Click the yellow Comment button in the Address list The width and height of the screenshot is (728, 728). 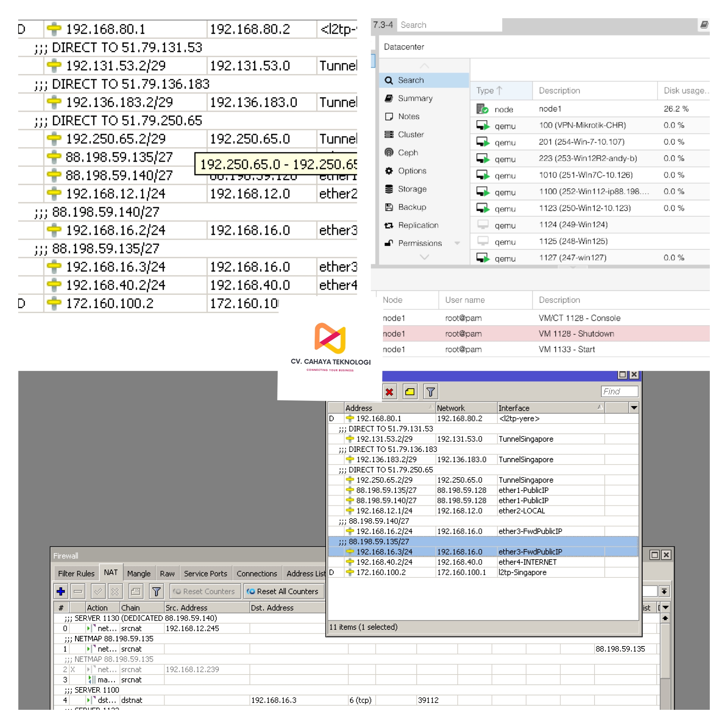[x=409, y=392]
